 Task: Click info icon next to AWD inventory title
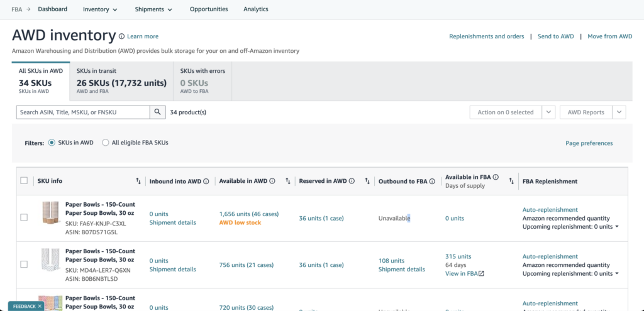(x=121, y=36)
